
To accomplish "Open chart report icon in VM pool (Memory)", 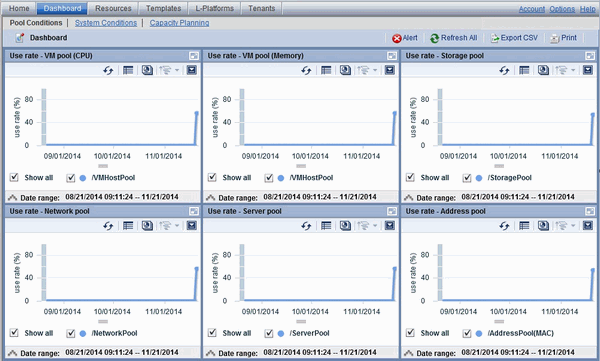I will click(346, 70).
